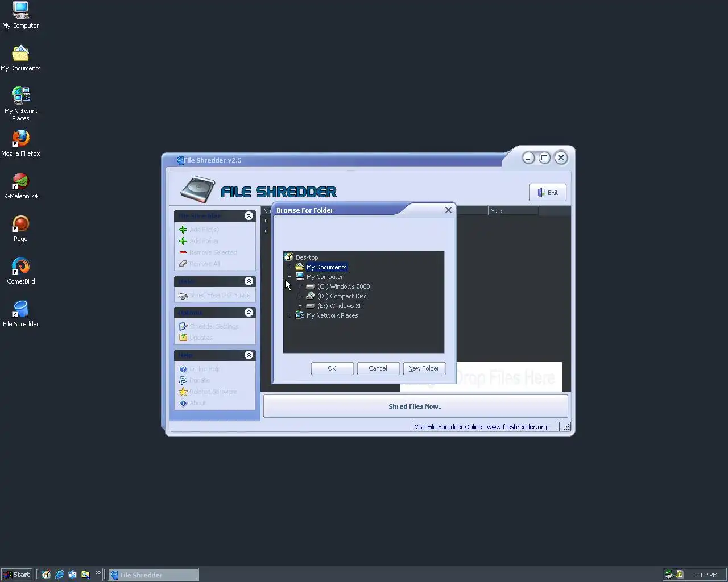Click Show Desktop quick launch icon
The image size is (728, 582).
(46, 575)
